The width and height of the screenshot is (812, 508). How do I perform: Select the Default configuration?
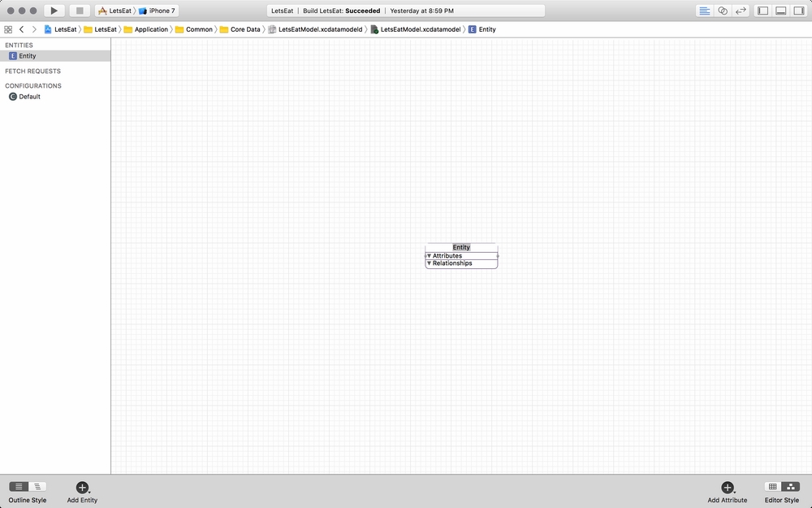click(29, 97)
